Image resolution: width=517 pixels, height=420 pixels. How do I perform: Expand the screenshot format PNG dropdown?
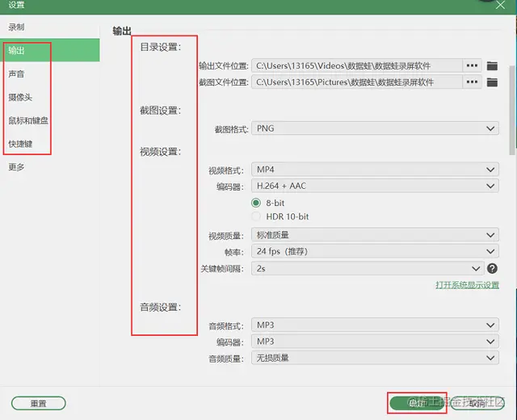click(375, 128)
